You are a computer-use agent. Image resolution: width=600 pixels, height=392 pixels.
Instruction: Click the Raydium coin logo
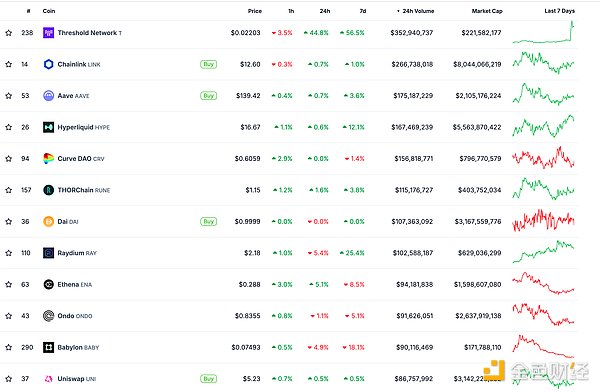tap(48, 253)
